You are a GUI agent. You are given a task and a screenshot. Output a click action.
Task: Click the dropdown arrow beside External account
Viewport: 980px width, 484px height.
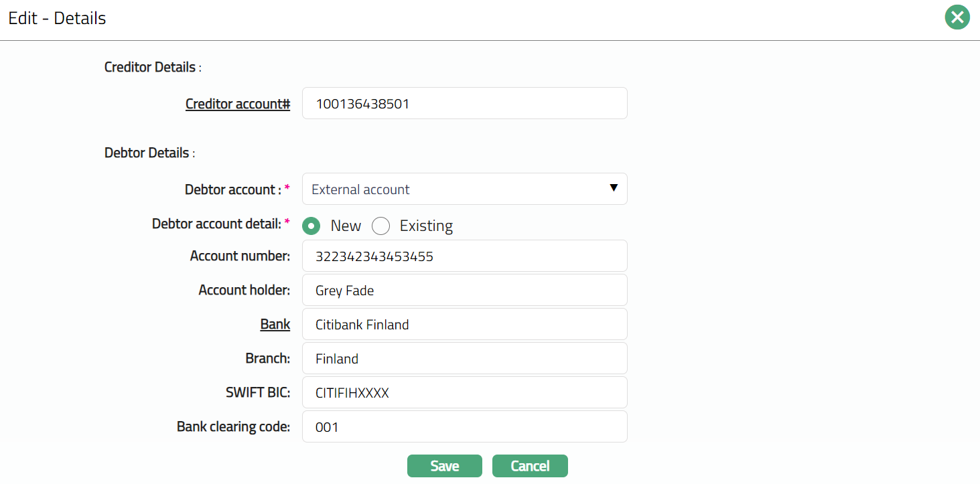[x=613, y=188]
